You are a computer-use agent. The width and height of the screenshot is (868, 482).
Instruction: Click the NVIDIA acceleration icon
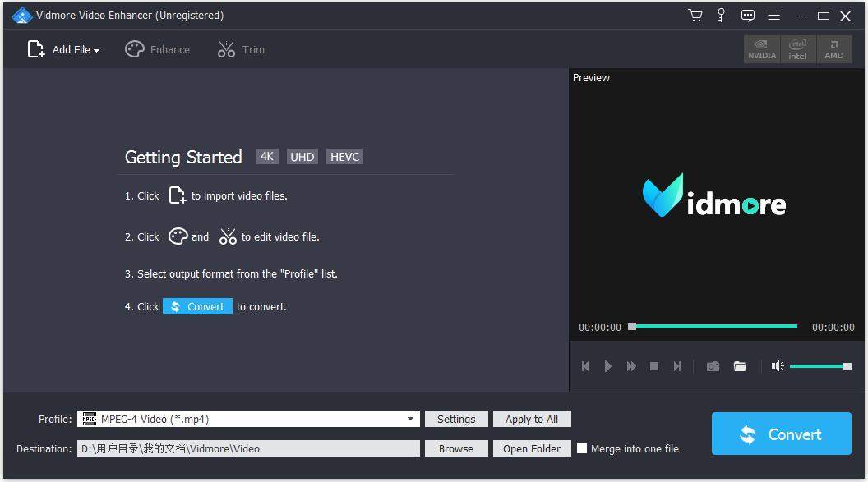(761, 48)
